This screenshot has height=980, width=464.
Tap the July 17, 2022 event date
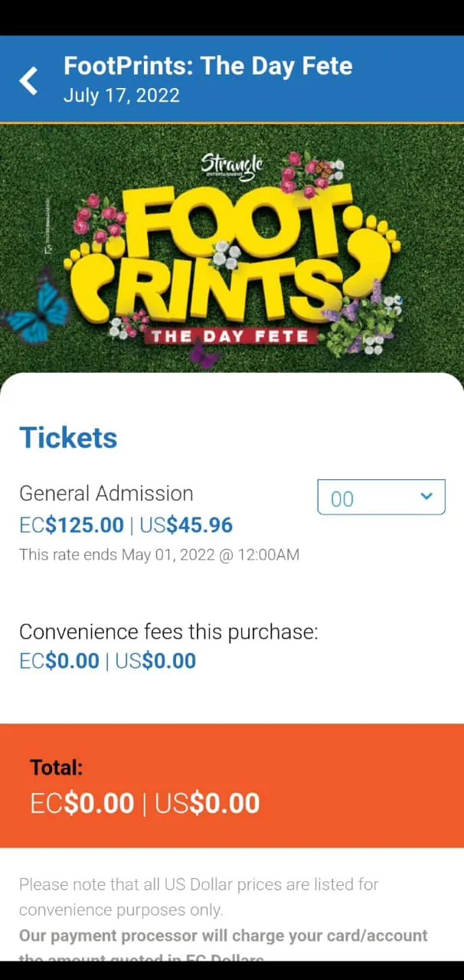pos(121,95)
